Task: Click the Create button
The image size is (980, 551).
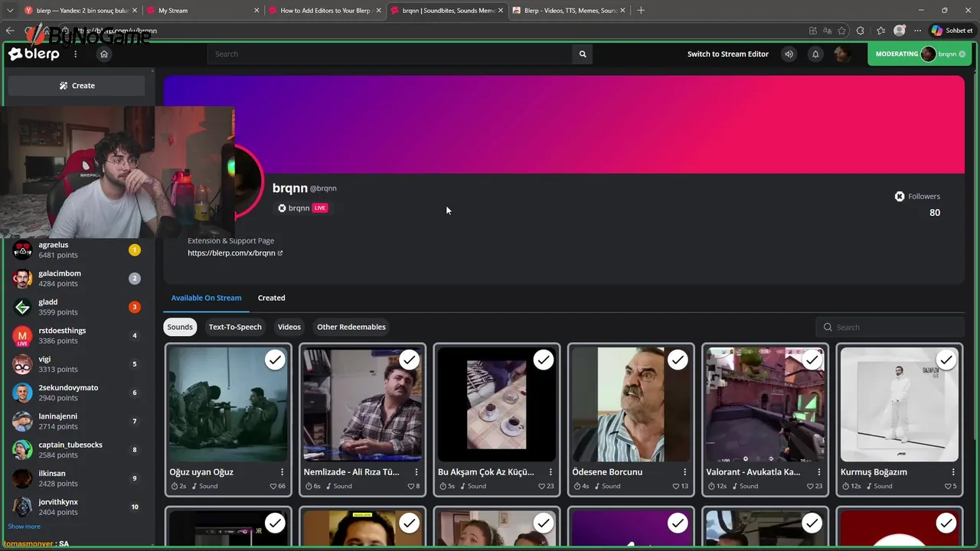Action: 77,86
